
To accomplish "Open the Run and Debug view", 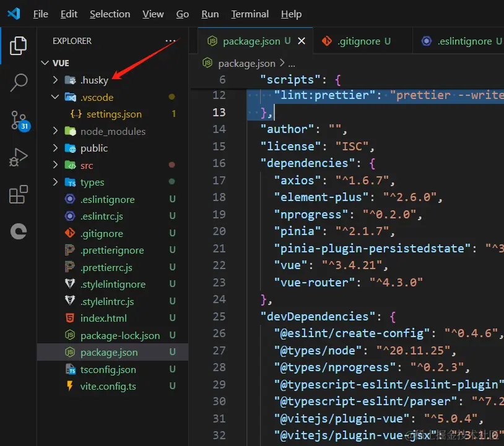I will click(x=19, y=157).
